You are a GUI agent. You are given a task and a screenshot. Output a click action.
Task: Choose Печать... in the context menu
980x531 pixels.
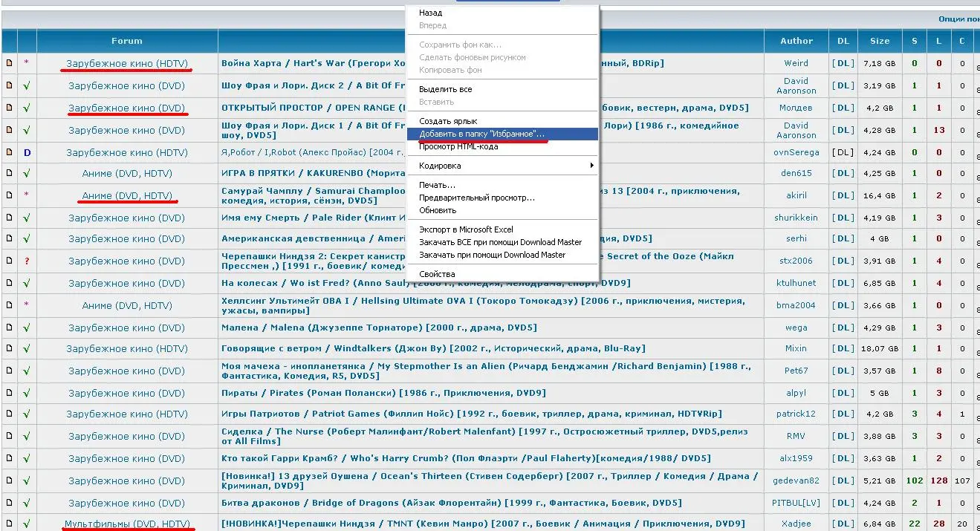click(x=437, y=185)
